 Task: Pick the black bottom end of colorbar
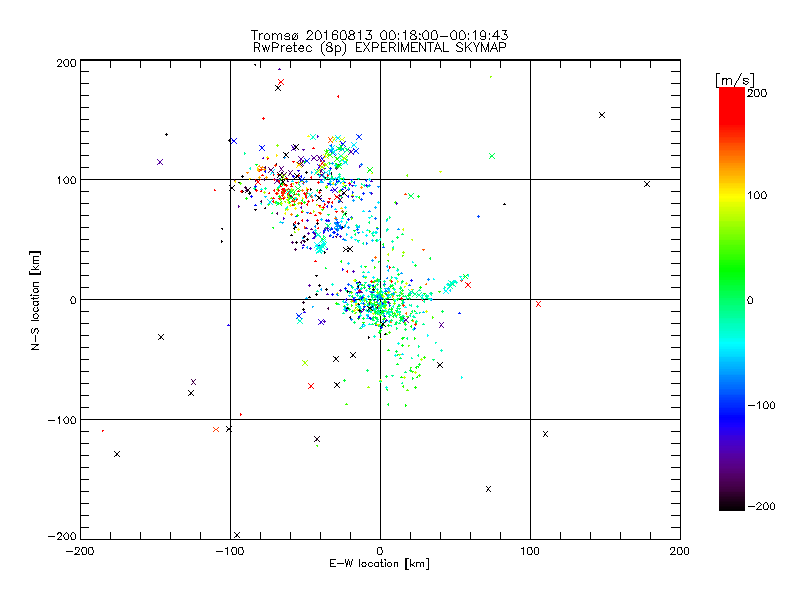[732, 503]
